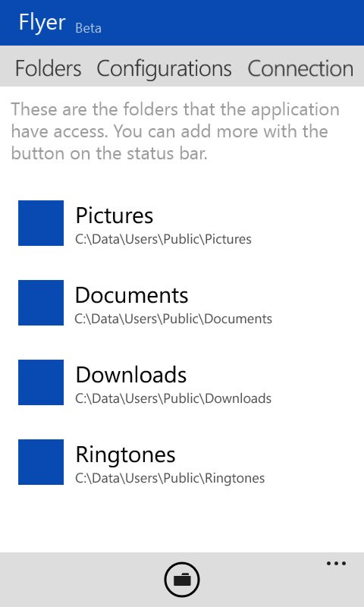This screenshot has width=364, height=607.
Task: Select the blue tile beside Documents
Action: 41,303
